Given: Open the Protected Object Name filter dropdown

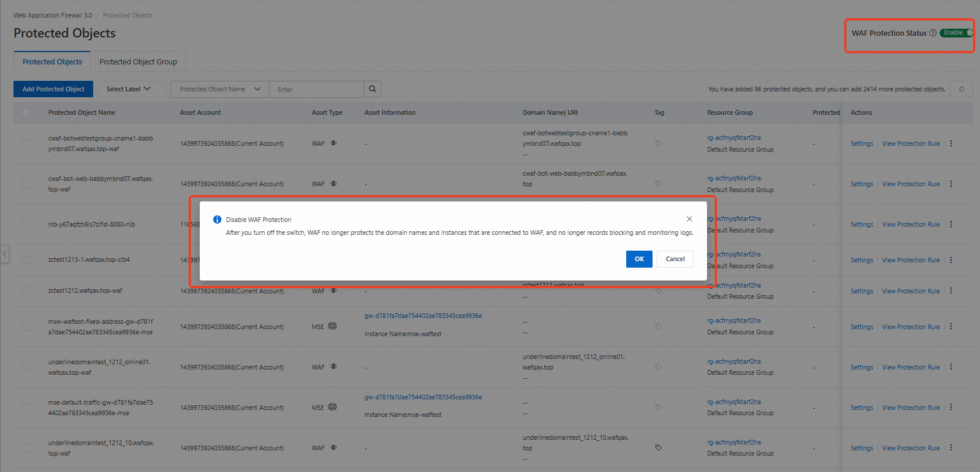Looking at the screenshot, I should (x=220, y=89).
